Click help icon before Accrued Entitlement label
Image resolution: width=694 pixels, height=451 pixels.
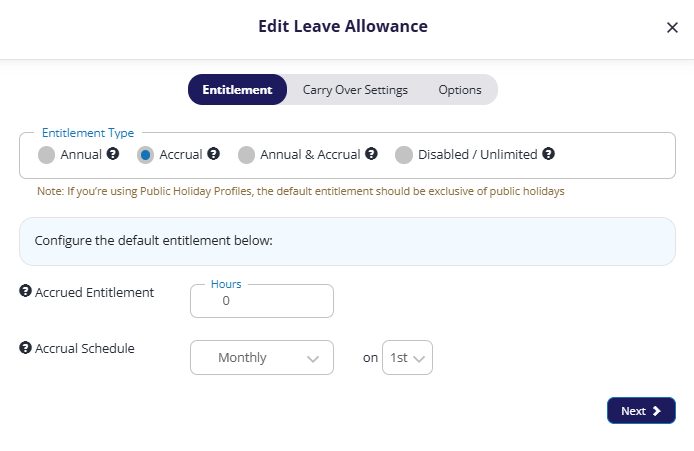click(25, 291)
